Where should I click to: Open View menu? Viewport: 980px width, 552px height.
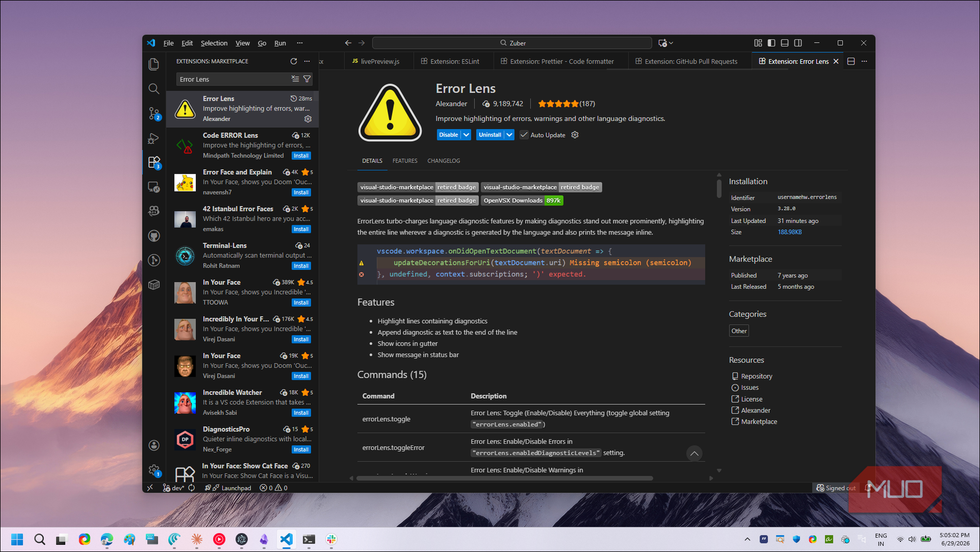(242, 43)
